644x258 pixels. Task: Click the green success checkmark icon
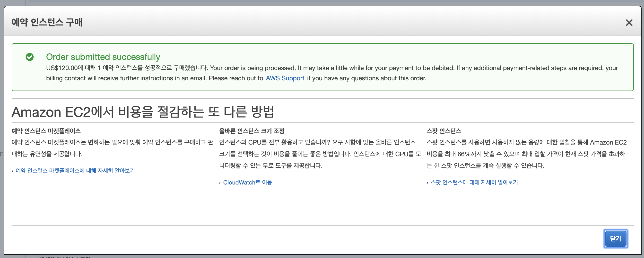(x=29, y=57)
